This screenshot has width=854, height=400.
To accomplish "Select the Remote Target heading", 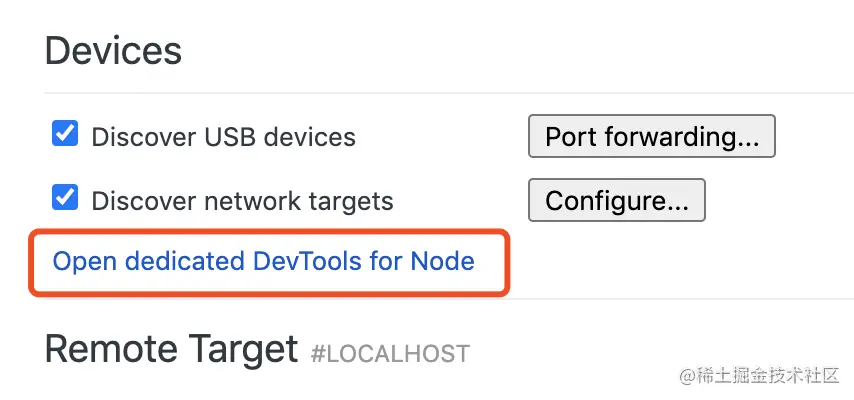I will click(x=171, y=350).
